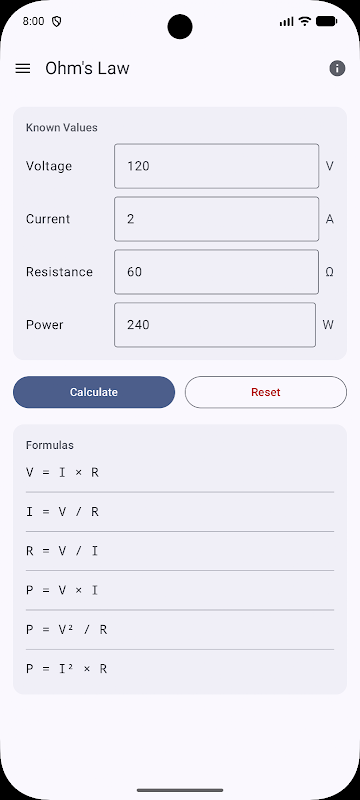Tap the R = V / I formula row
Viewport: 360px width, 800px height.
tap(180, 551)
